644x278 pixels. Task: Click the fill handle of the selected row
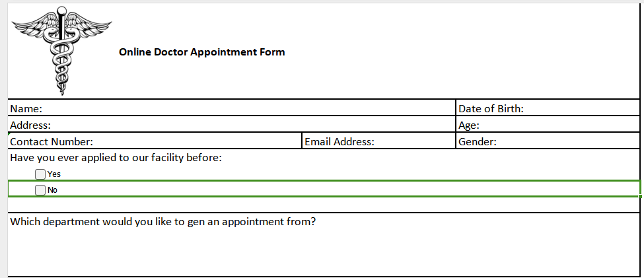point(640,196)
